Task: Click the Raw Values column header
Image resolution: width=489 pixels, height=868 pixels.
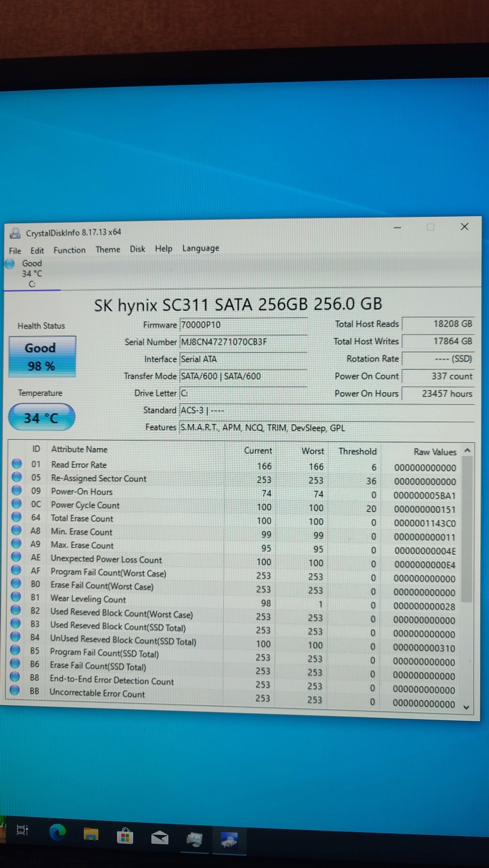Action: coord(435,452)
